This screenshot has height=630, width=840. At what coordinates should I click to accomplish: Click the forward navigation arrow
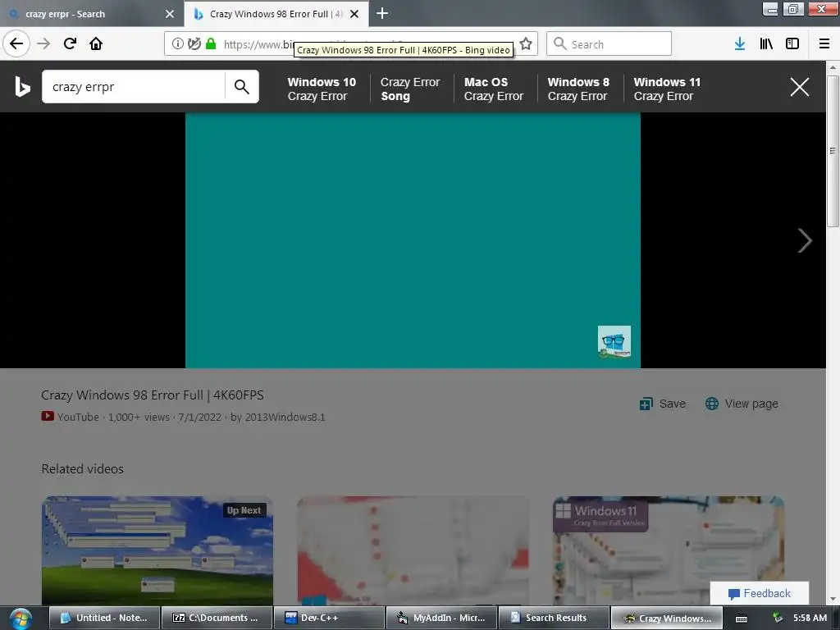43,43
